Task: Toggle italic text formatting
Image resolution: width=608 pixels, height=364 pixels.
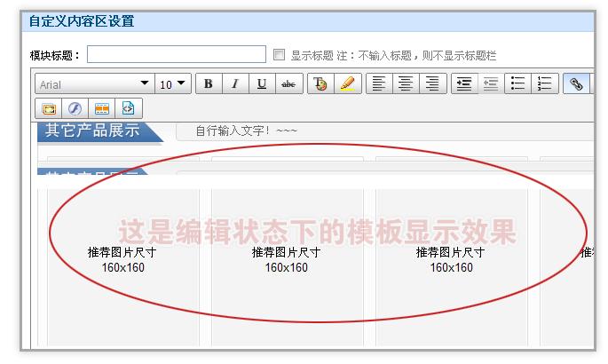Action: [x=235, y=84]
